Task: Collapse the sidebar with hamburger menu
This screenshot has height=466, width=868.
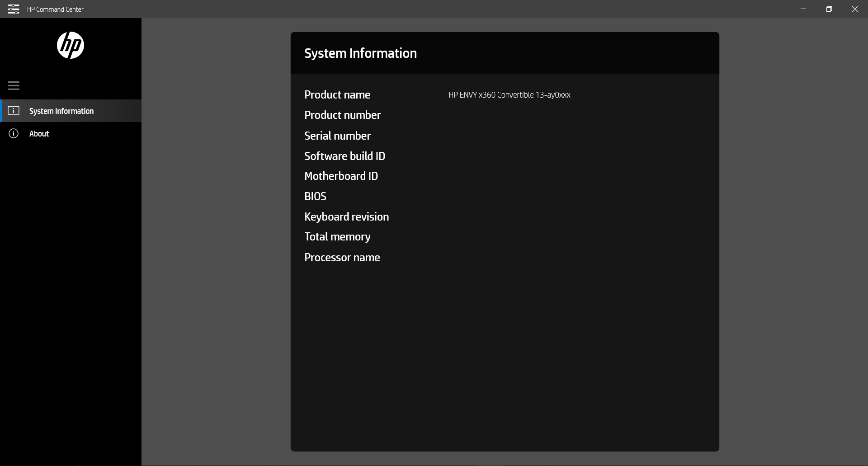Action: [14, 85]
